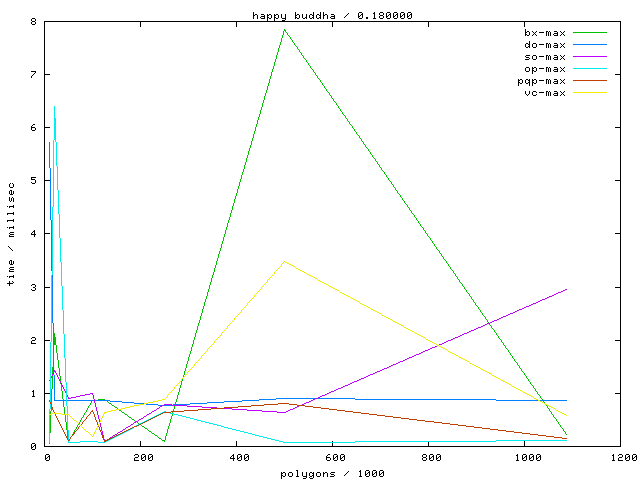
Task: Select the yellow vc-max peak near 500
Action: (285, 261)
